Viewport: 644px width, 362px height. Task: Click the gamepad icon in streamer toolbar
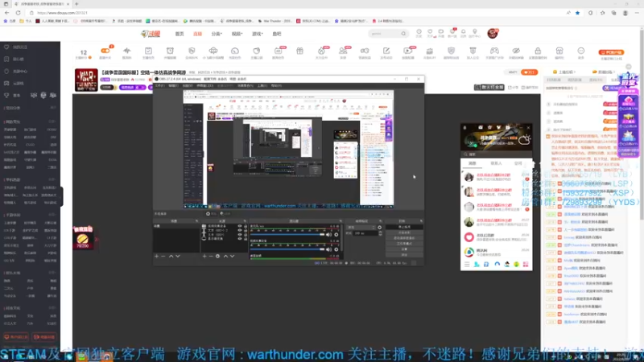tap(494, 51)
